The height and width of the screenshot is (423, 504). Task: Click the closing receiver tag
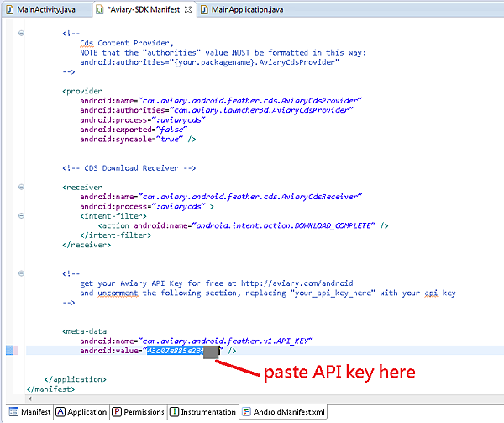click(x=87, y=245)
